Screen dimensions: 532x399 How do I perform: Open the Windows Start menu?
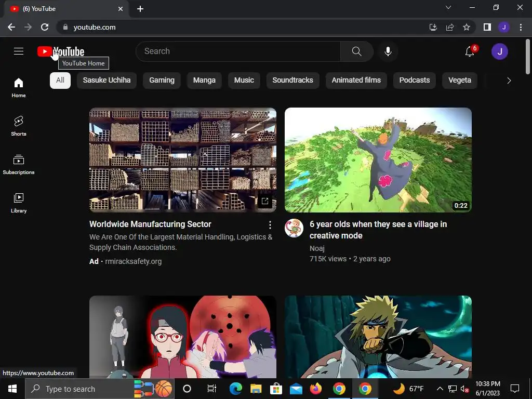(12, 389)
